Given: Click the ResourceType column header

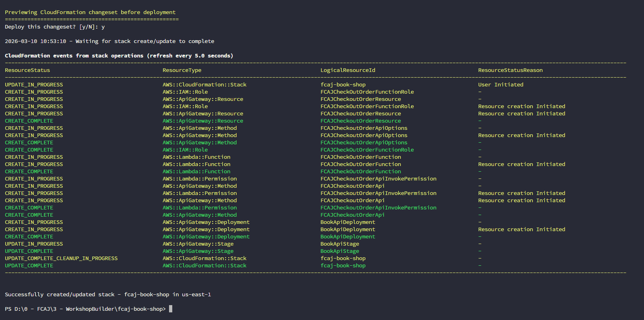Looking at the screenshot, I should [x=182, y=70].
